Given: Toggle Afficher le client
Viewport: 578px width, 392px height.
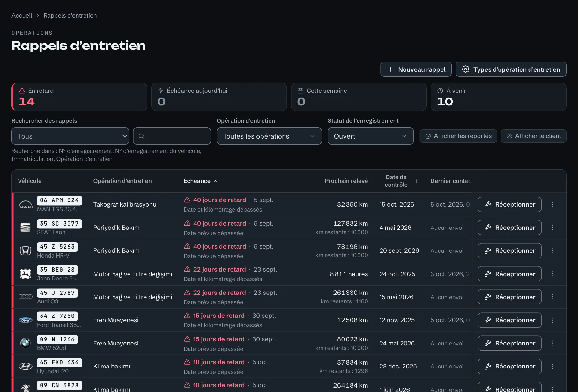Looking at the screenshot, I should [x=534, y=136].
